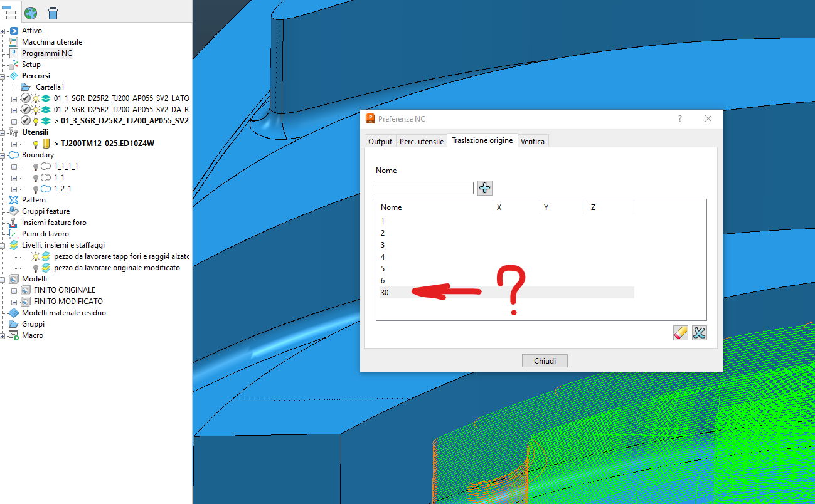The height and width of the screenshot is (504, 815).
Task: Click the Utensili tools icon
Action: (14, 132)
